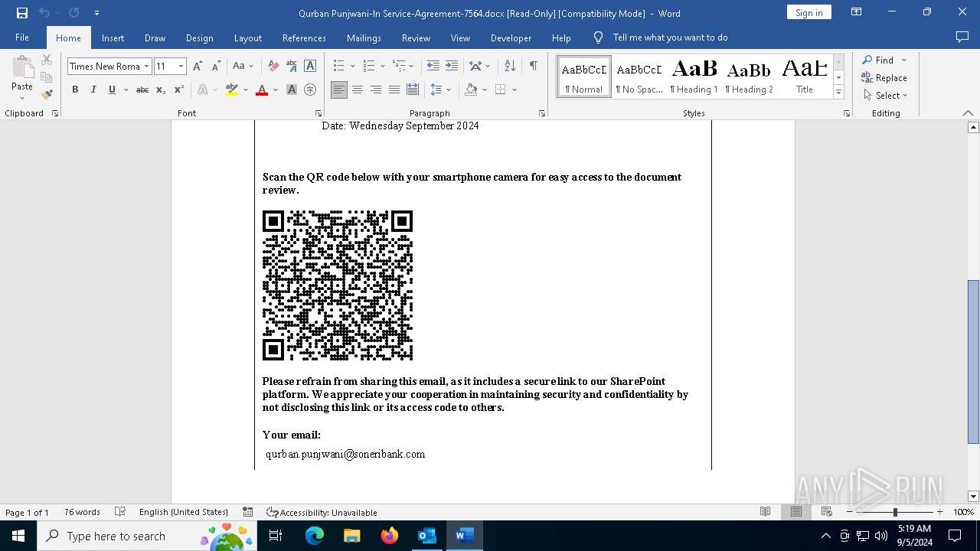Click the Copy icon in Clipboard group
The image size is (980, 551).
[x=47, y=77]
